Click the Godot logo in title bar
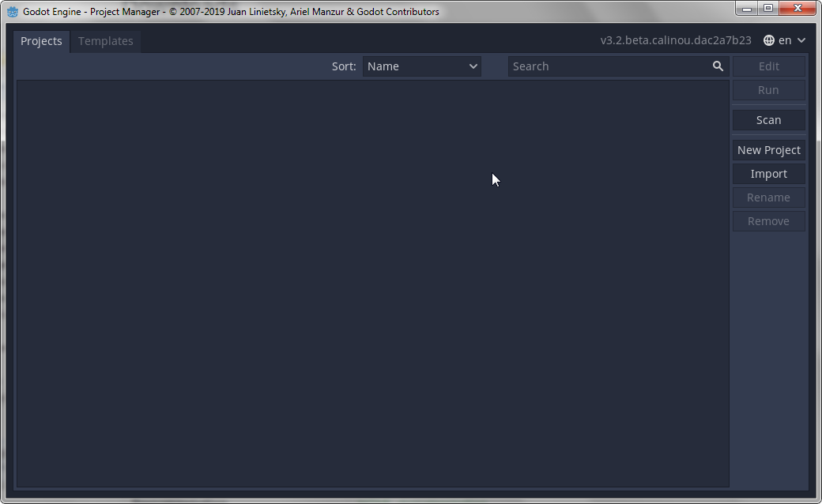The image size is (822, 504). point(13,12)
